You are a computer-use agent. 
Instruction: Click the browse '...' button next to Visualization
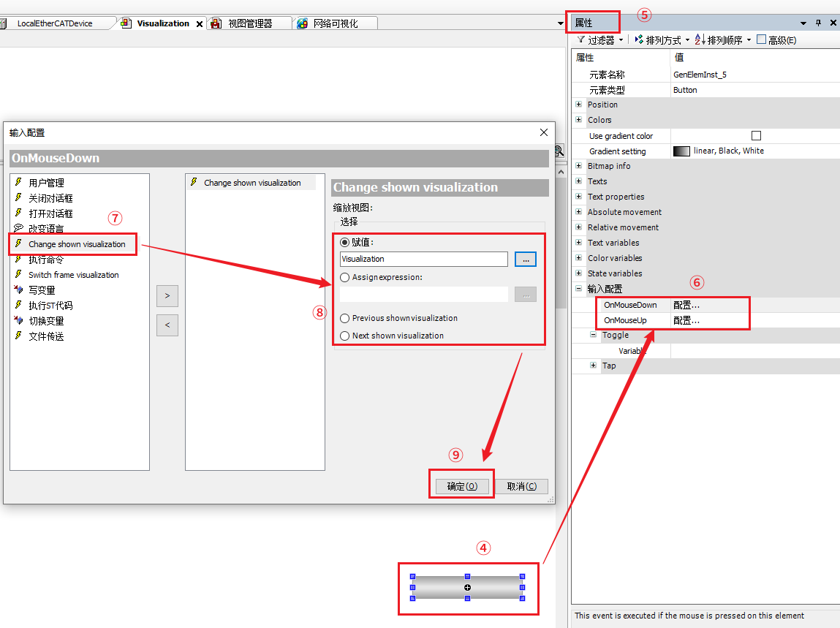tap(525, 259)
